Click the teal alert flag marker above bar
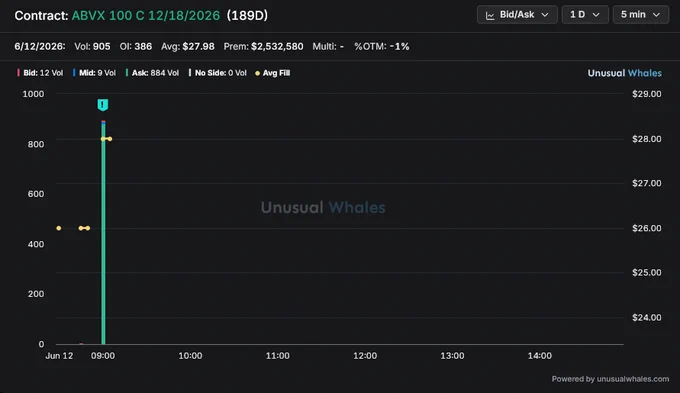 [x=103, y=105]
